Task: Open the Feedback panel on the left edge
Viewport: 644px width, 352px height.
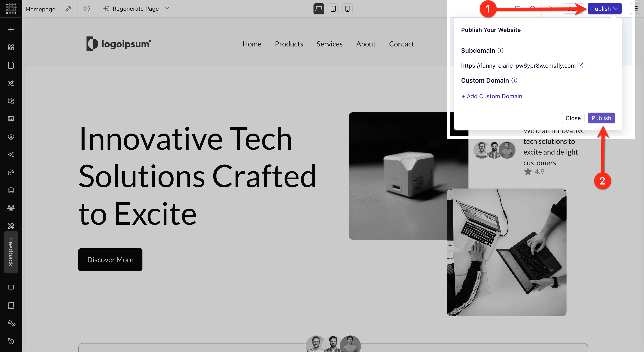Action: (x=11, y=252)
